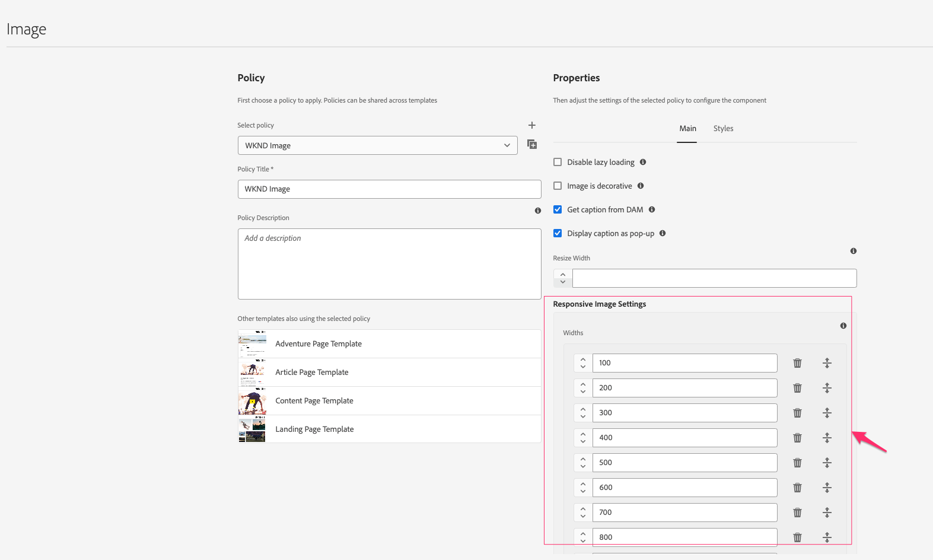
Task: Add a new policy with the plus icon
Action: pyautogui.click(x=532, y=125)
